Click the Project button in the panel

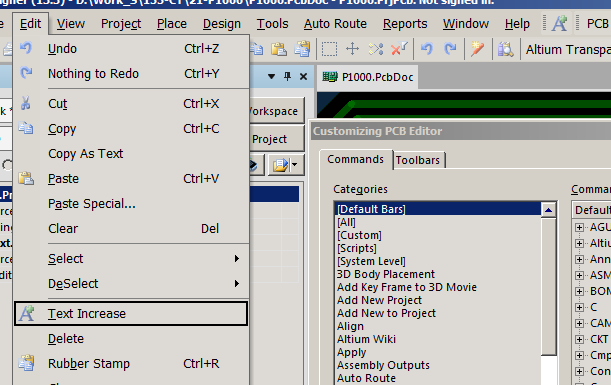(277, 139)
